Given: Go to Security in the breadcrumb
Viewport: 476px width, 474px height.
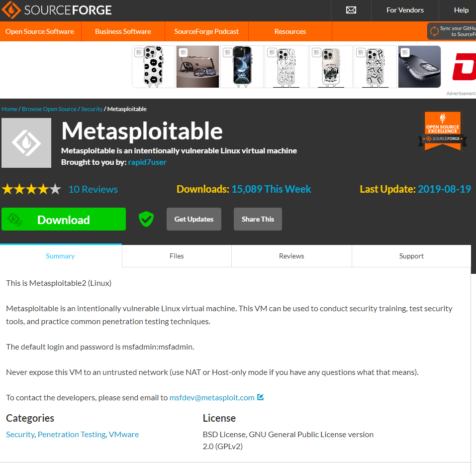Looking at the screenshot, I should coord(92,109).
